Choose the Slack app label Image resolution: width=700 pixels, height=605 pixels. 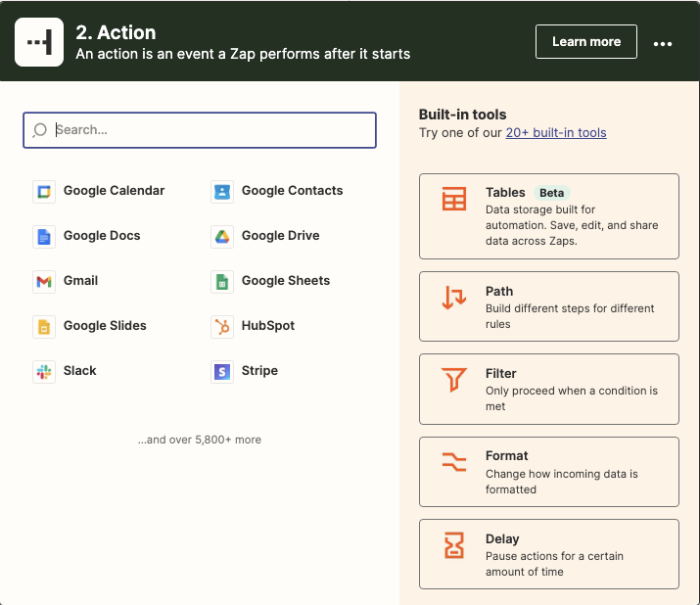[80, 371]
